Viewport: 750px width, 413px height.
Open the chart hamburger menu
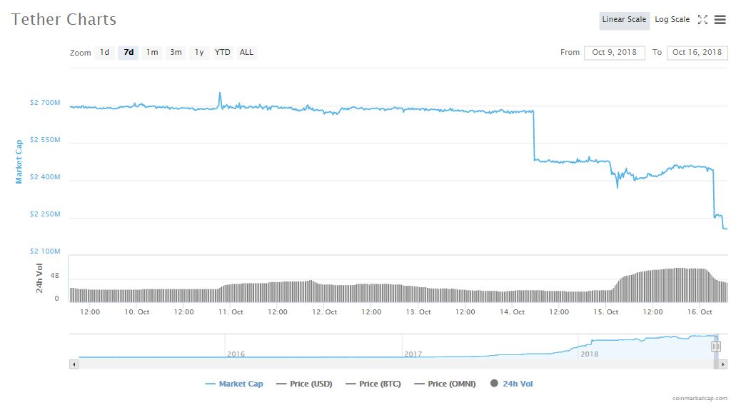(x=720, y=20)
